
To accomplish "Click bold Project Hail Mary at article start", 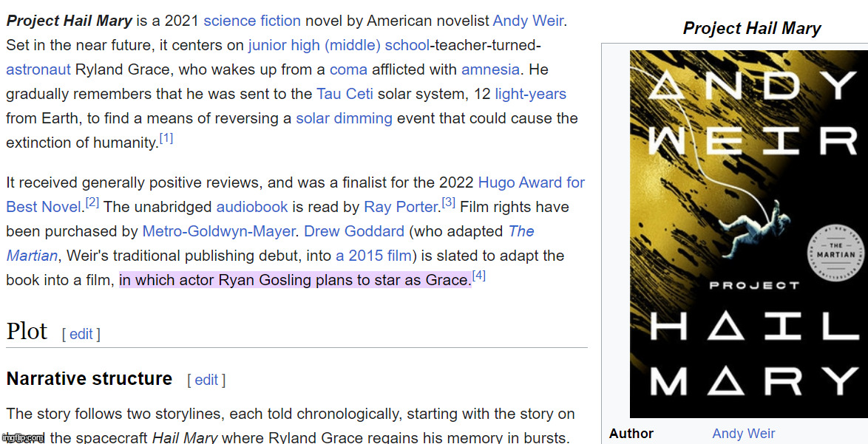I will pyautogui.click(x=69, y=21).
